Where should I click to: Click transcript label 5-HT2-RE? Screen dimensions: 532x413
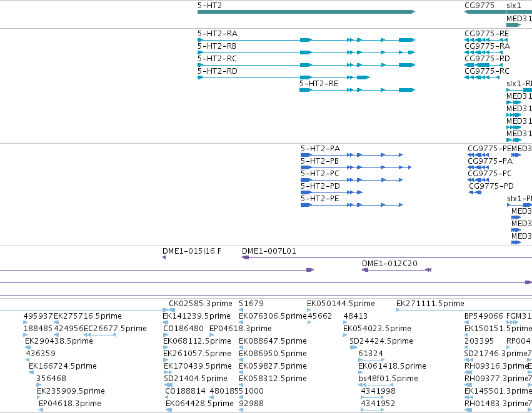point(319,84)
